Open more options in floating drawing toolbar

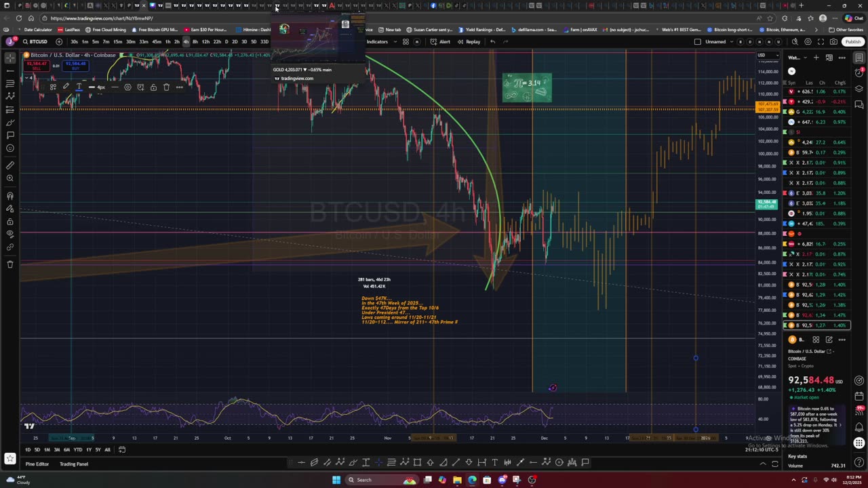[179, 87]
